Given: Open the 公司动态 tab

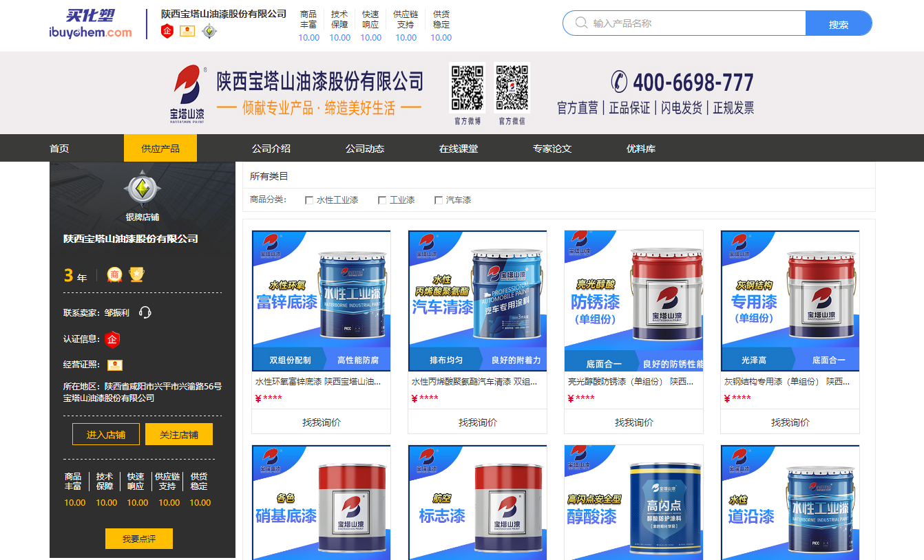Looking at the screenshot, I should [364, 149].
